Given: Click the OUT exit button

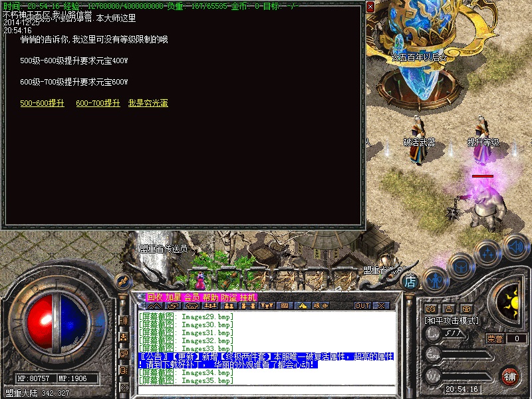Looking at the screenshot, I should [362, 305].
